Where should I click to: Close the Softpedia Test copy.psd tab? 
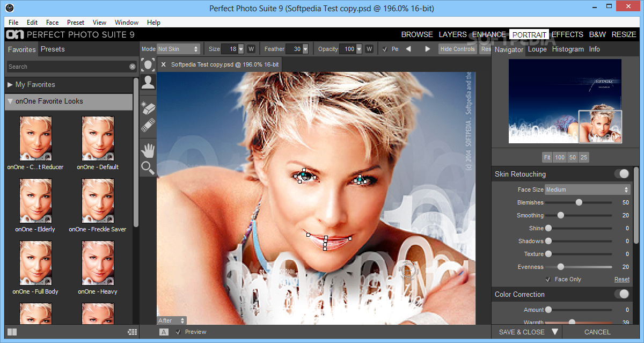(164, 64)
